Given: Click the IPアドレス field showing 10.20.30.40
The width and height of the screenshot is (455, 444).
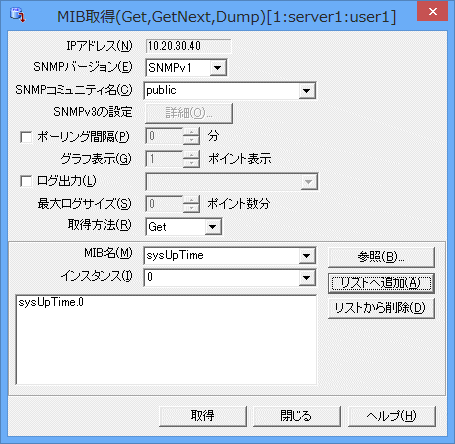Looking at the screenshot, I should (188, 46).
